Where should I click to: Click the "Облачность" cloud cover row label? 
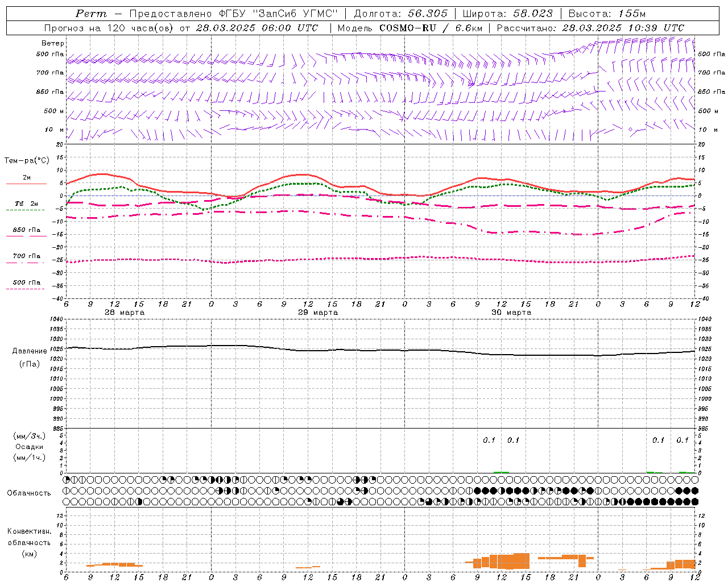[29, 493]
